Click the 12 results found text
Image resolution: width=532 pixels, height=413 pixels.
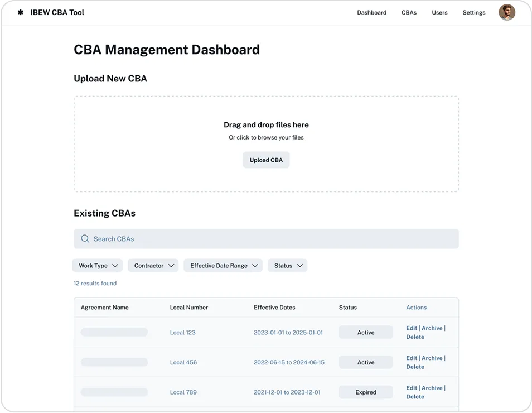click(x=95, y=284)
